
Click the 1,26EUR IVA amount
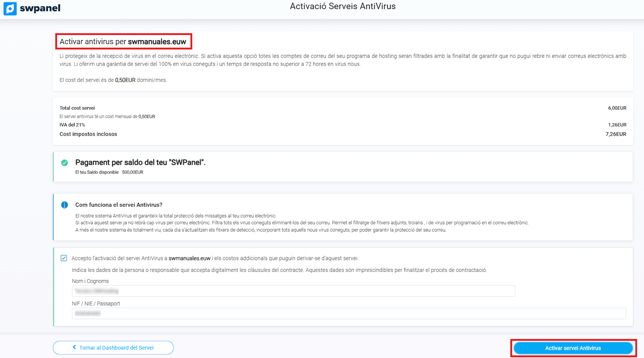coord(617,125)
